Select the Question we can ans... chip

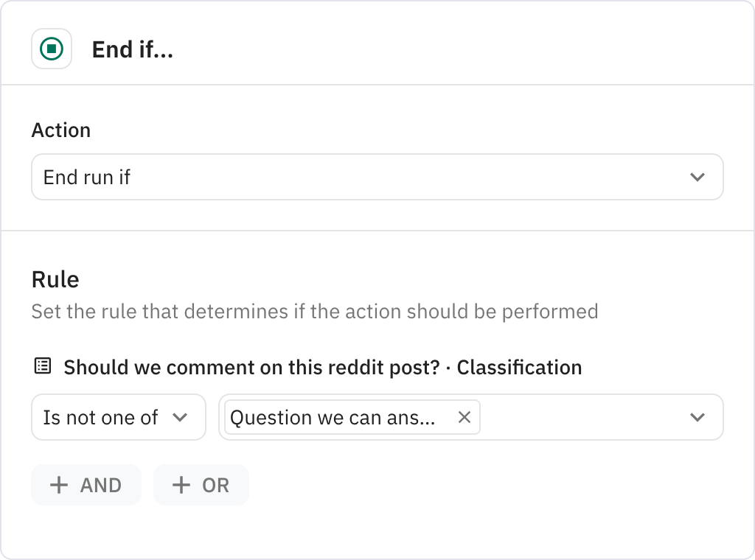tap(332, 417)
